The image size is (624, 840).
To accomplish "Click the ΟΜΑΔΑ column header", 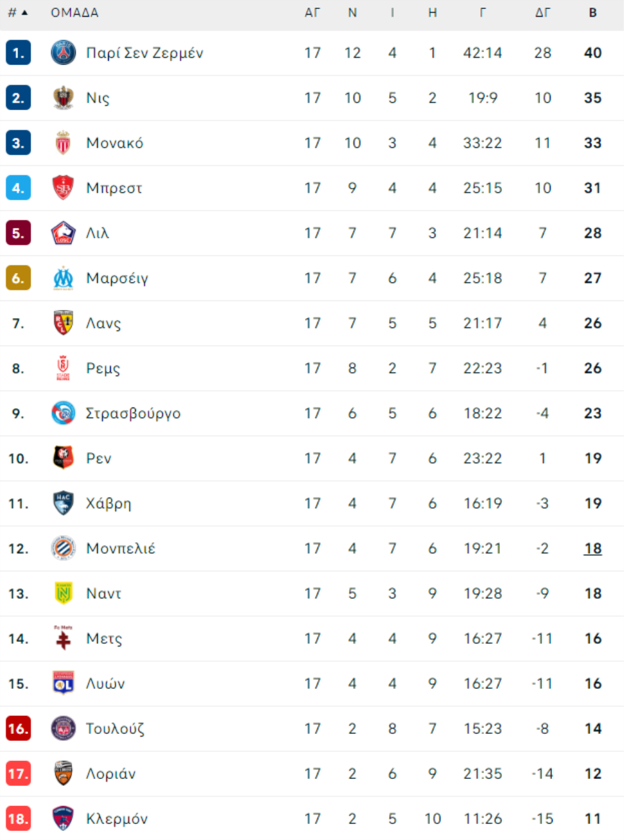I will tap(75, 12).
